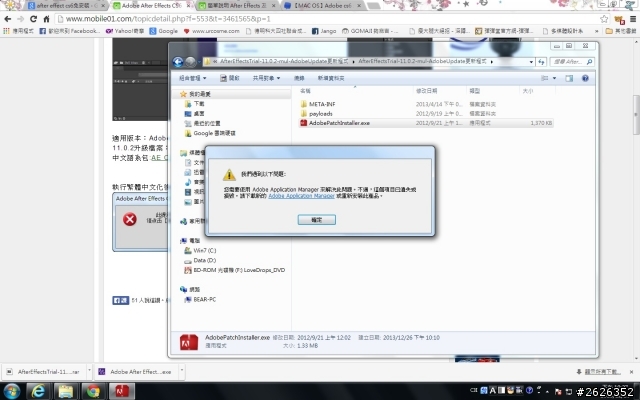640x400 pixels.
Task: Expand Adobe After Effect exe download options arrow
Action: click(182, 372)
